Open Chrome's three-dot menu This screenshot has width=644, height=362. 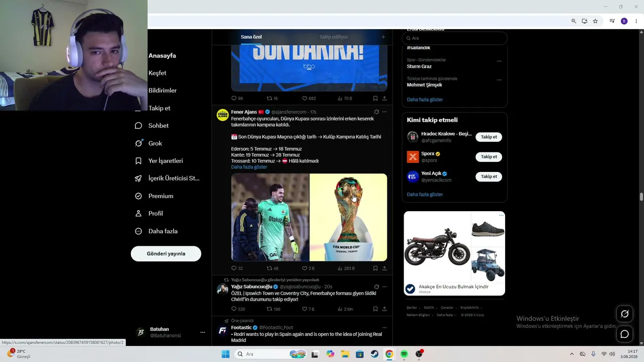click(x=636, y=21)
